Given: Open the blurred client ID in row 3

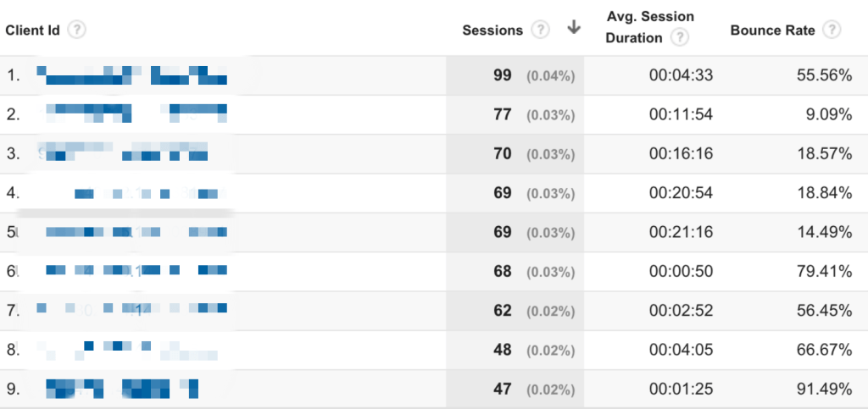Looking at the screenshot, I should [125, 153].
